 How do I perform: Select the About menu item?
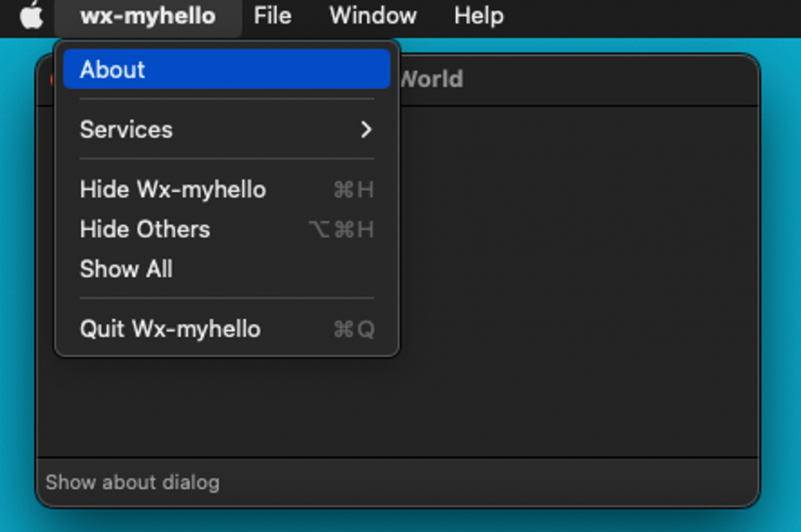[227, 70]
